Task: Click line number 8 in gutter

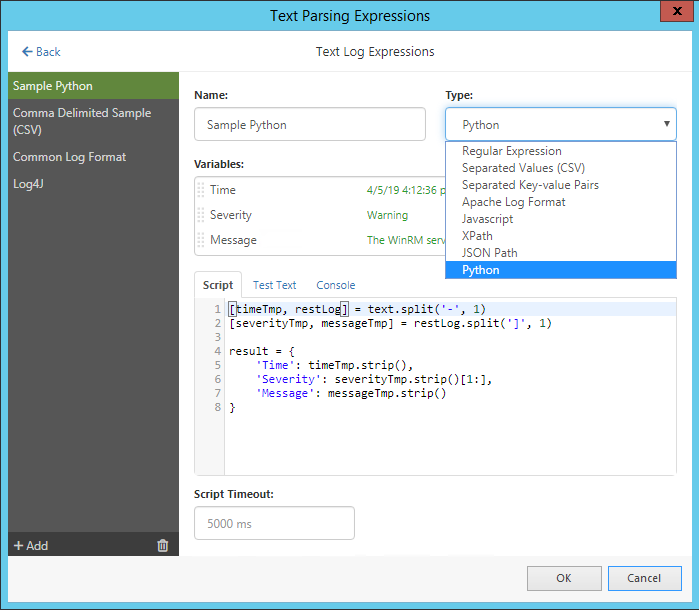Action: pos(218,407)
